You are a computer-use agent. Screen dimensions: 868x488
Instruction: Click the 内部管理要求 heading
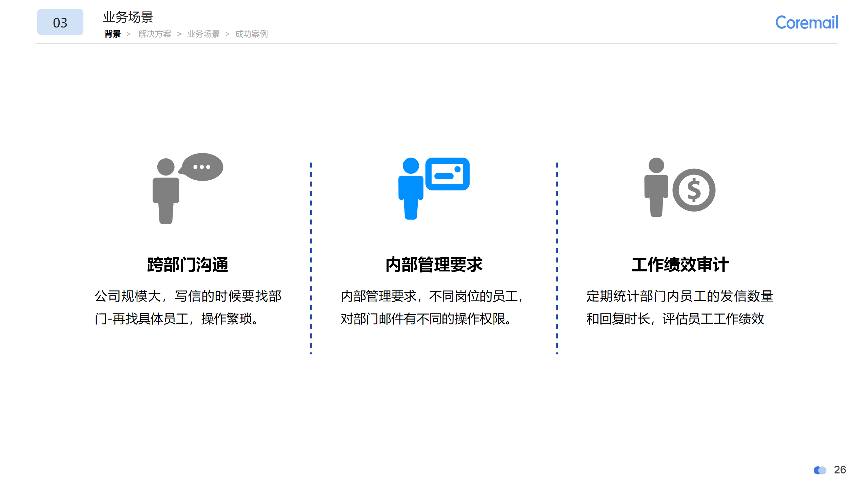[434, 265]
